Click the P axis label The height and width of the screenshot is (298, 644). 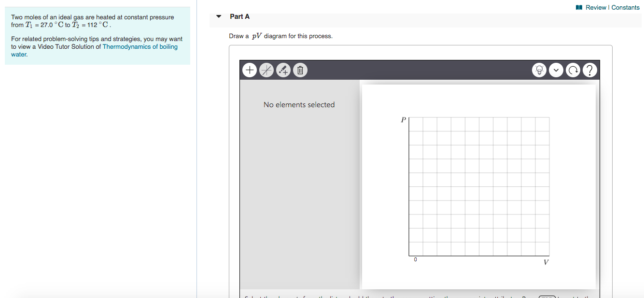click(x=403, y=120)
